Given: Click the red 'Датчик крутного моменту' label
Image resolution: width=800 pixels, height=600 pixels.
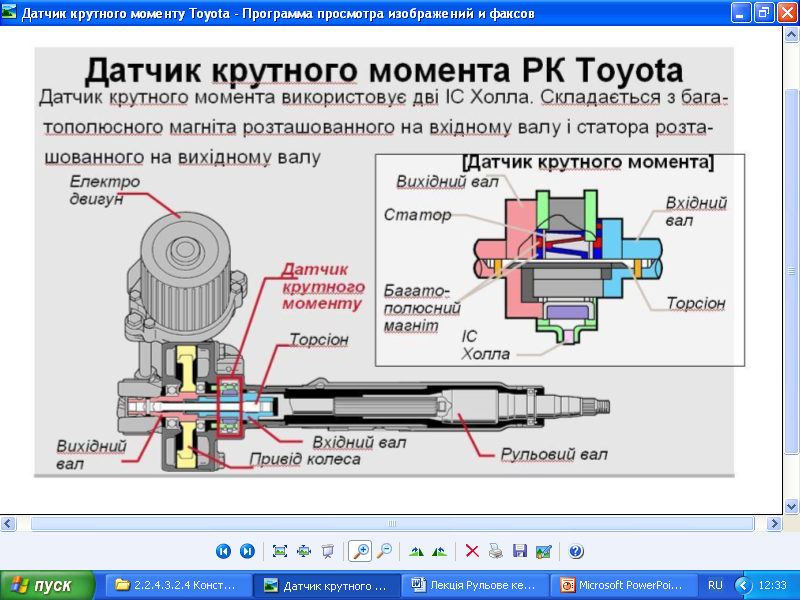Looking at the screenshot, I should point(323,286).
